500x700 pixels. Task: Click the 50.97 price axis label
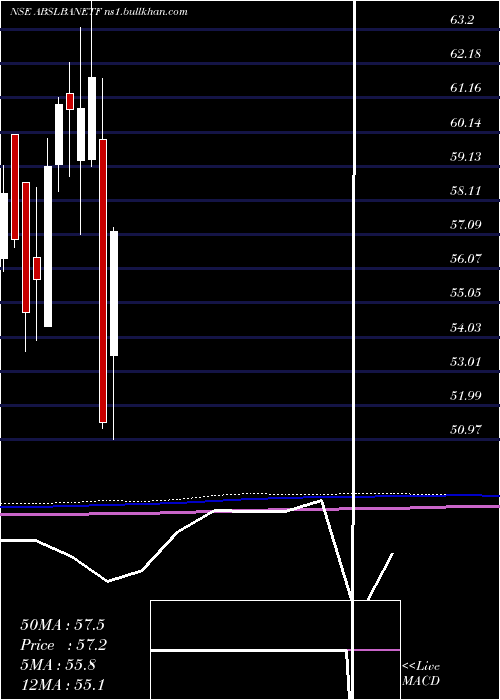pos(466,430)
